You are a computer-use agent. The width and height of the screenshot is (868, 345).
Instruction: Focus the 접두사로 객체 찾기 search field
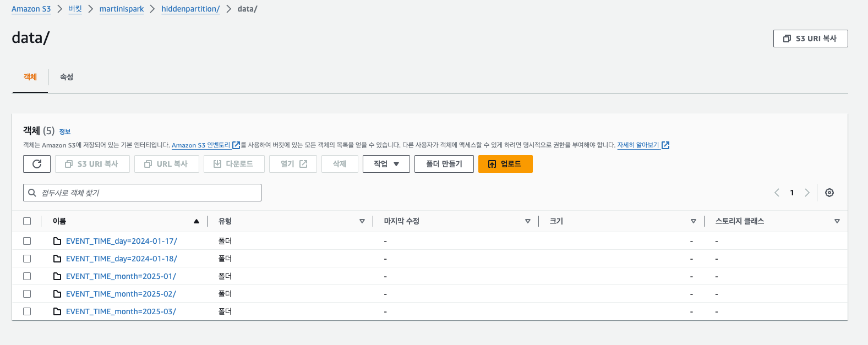click(x=142, y=193)
